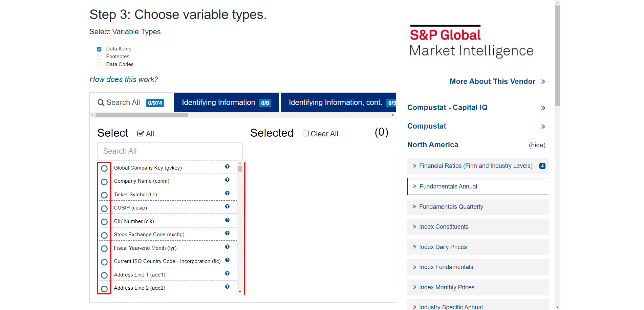
Task: Open Fundamentals Annual dataset
Action: (478, 186)
